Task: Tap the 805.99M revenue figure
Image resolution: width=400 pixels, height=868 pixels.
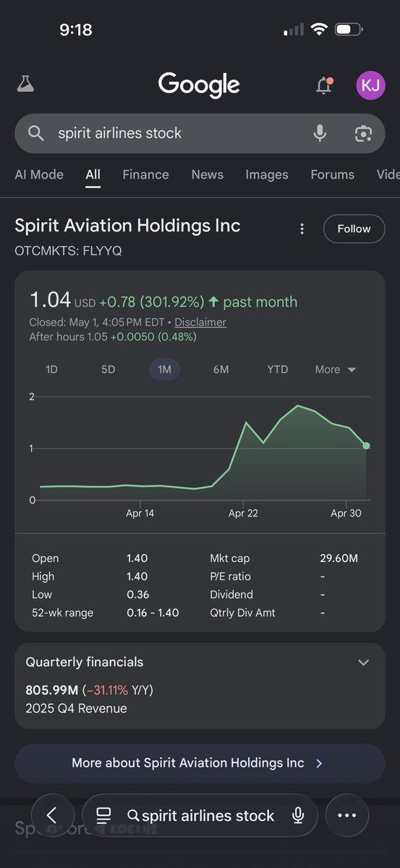Action: [52, 690]
